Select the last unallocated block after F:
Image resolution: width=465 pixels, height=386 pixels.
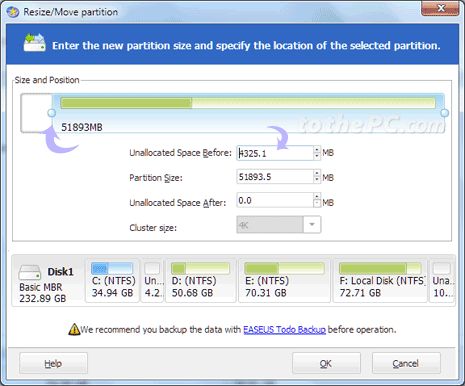[x=442, y=281]
